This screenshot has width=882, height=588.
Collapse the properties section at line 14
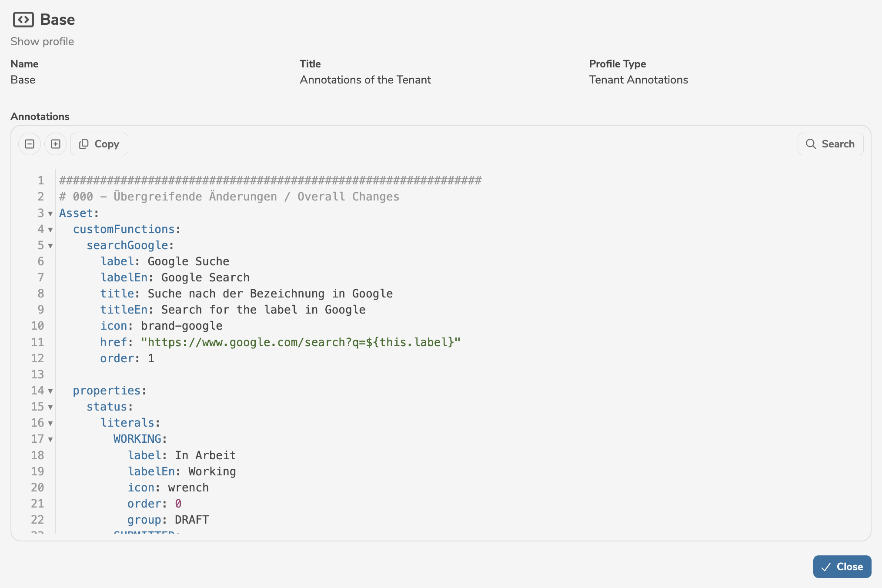coord(50,391)
